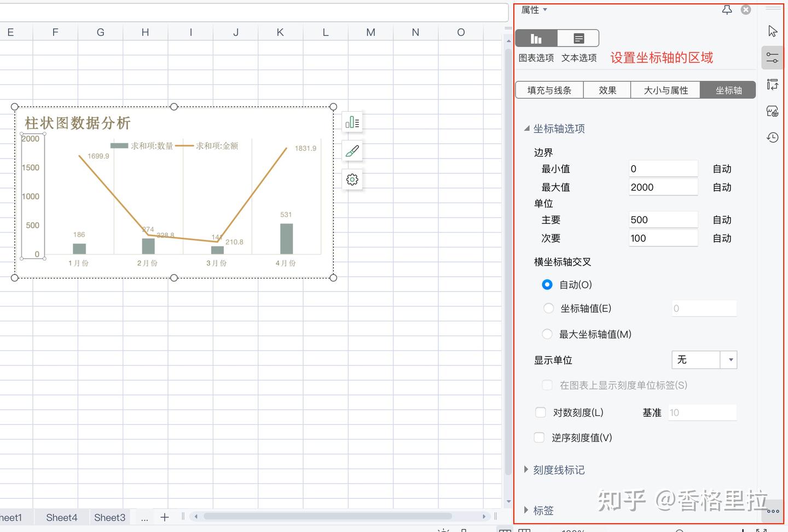This screenshot has height=532, width=788.
Task: Click the horizontal sheet scrollbar
Action: pyautogui.click(x=327, y=516)
